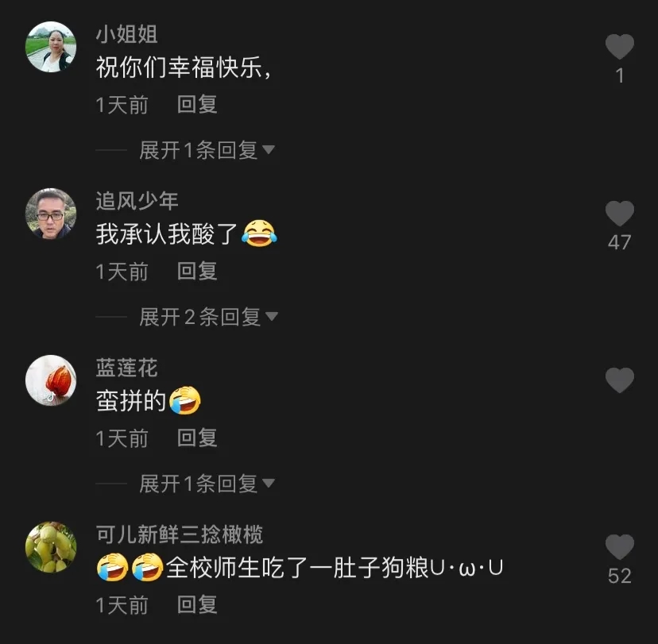Open username 蓝莲花
Image resolution: width=658 pixels, height=644 pixels.
tap(126, 368)
